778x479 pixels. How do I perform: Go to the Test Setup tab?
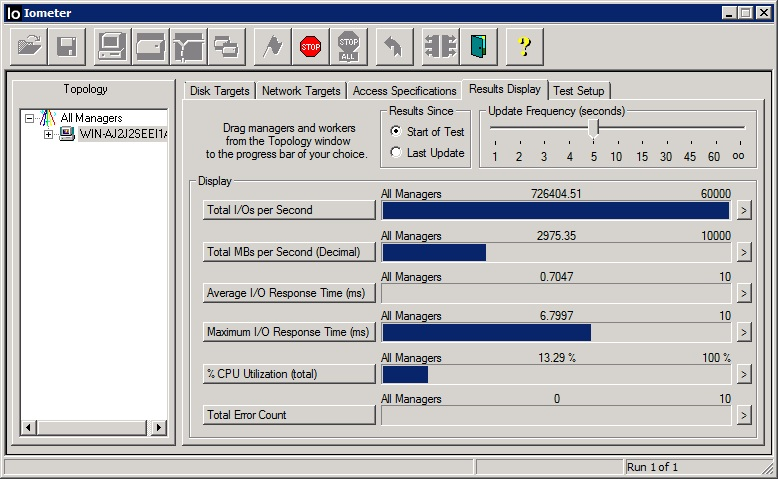tap(579, 91)
